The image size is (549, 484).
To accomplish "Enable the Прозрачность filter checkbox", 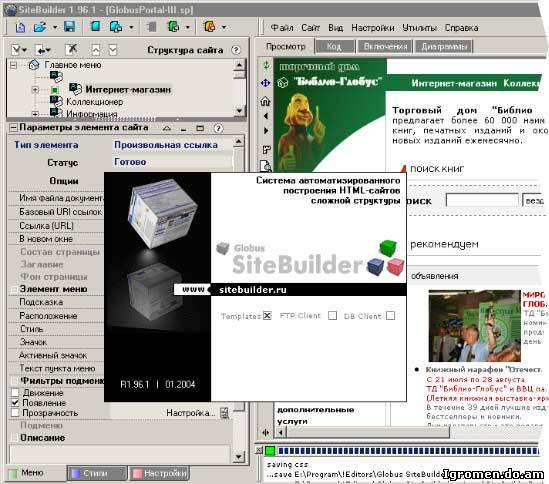I will (15, 413).
